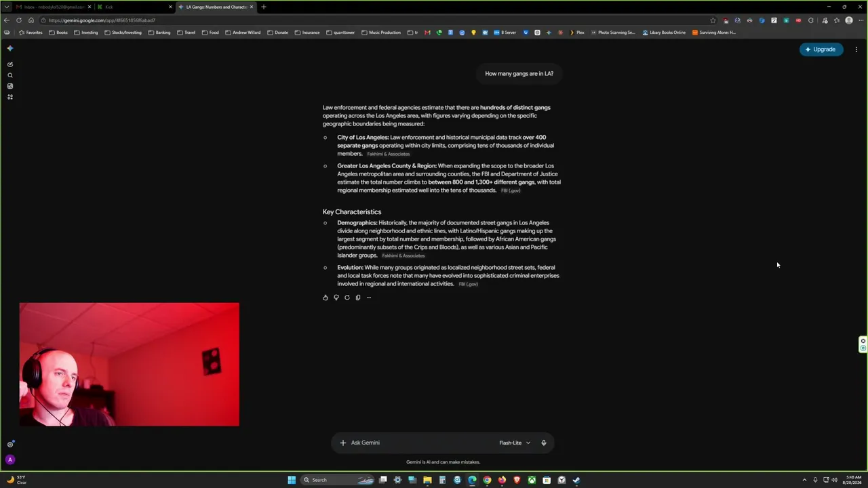Select the LA Gangs Gemini tab
The height and width of the screenshot is (488, 868).
click(216, 7)
